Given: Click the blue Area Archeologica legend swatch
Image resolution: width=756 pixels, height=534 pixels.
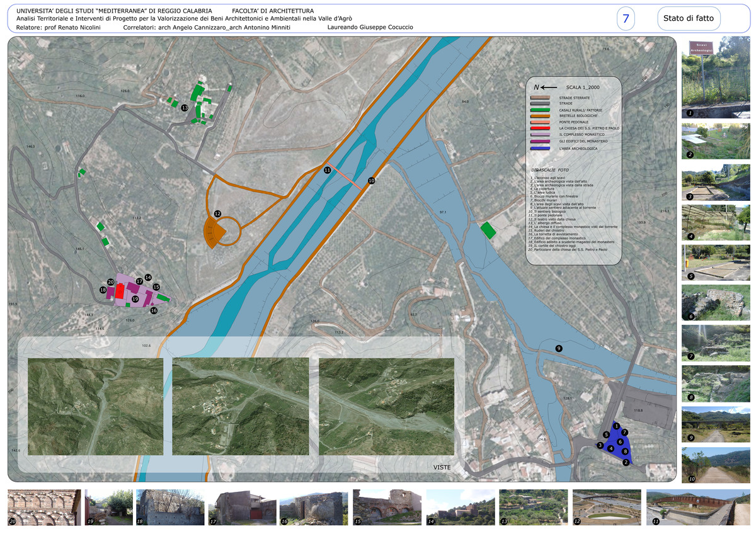Looking at the screenshot, I should coord(540,148).
